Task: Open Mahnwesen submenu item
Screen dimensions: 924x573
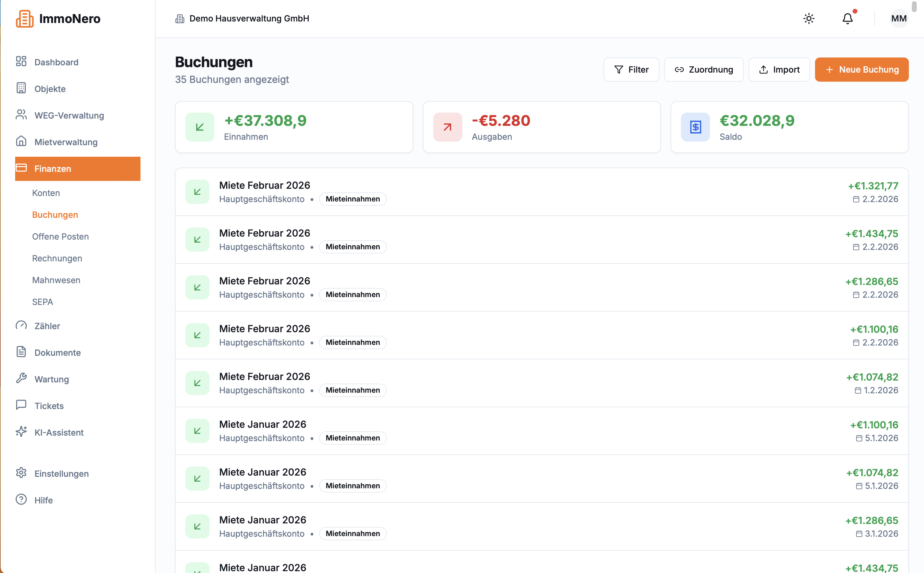Action: coord(56,280)
